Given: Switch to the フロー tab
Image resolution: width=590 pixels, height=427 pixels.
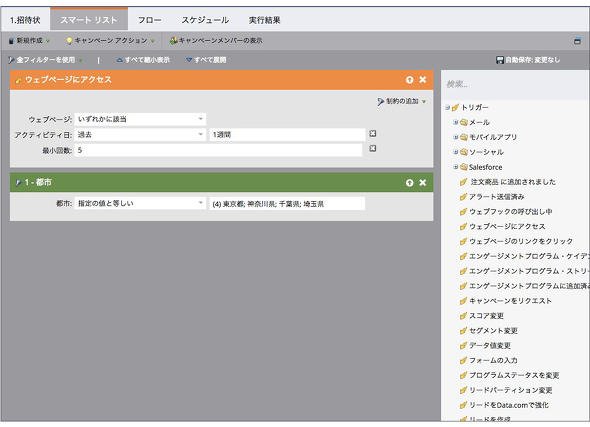Looking at the screenshot, I should [149, 20].
